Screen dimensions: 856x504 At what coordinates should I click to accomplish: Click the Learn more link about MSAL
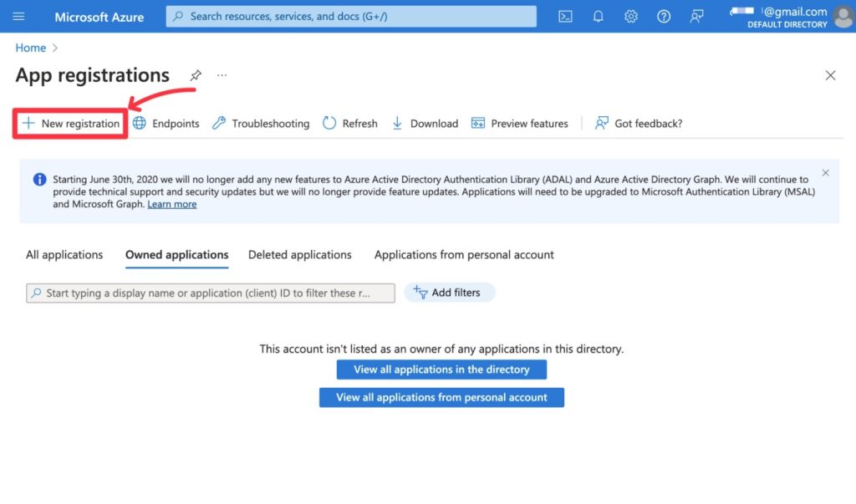(172, 204)
